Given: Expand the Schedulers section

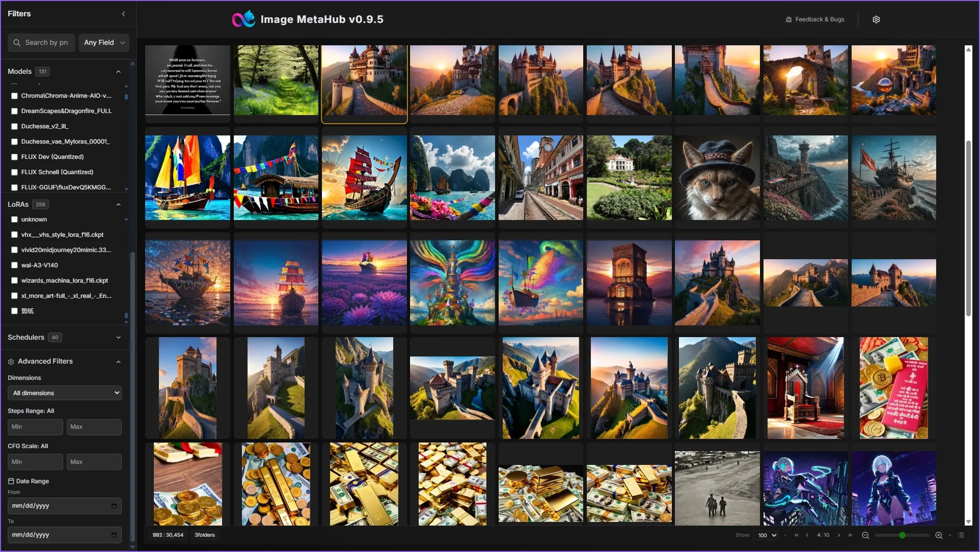Looking at the screenshot, I should point(118,337).
